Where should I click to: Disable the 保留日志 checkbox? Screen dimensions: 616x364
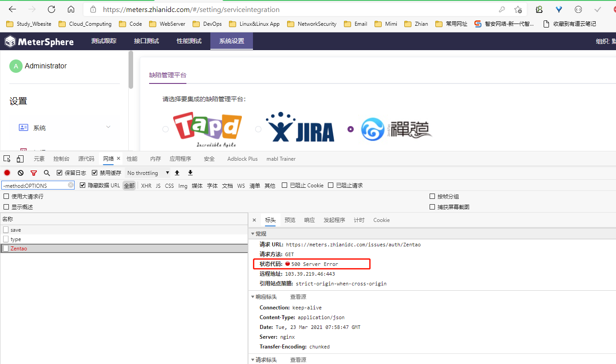tap(59, 173)
